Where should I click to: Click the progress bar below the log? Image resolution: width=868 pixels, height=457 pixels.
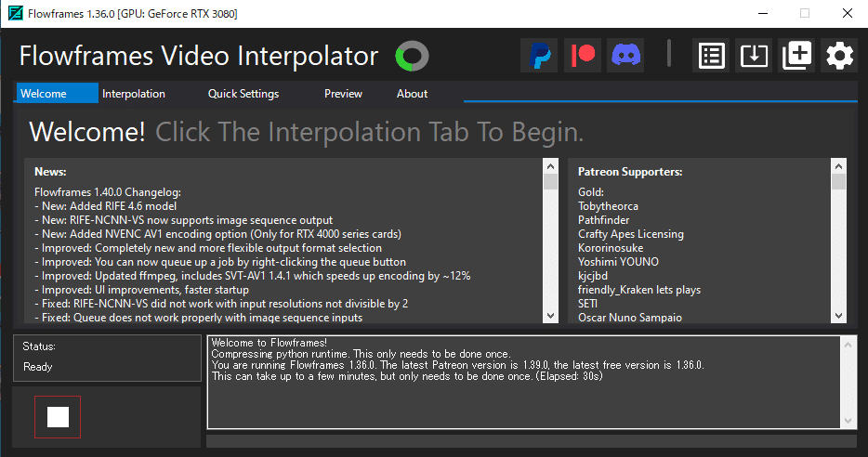pos(532,441)
